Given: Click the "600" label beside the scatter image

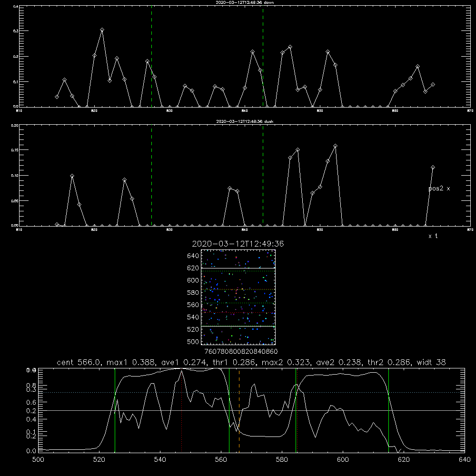Looking at the screenshot, I should [193, 280].
